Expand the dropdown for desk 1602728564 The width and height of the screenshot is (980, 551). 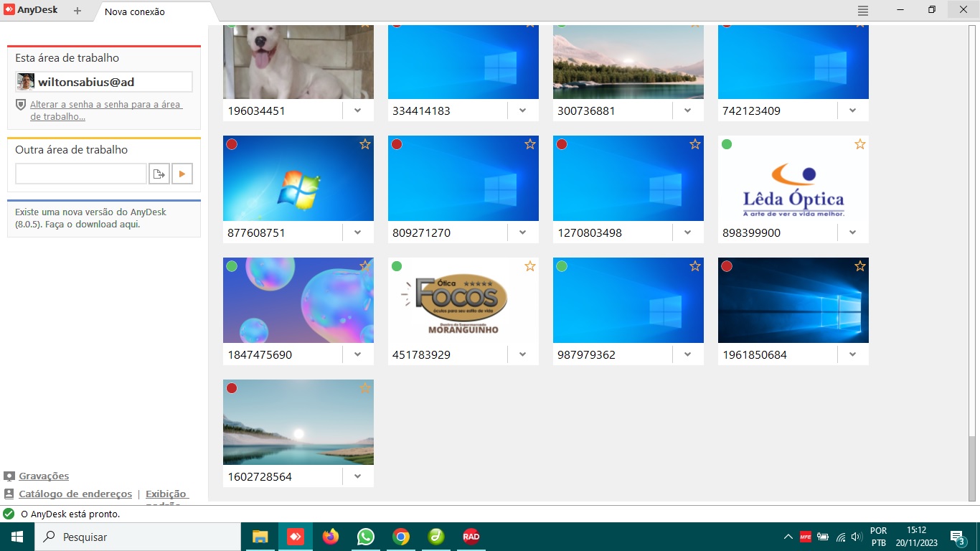pyautogui.click(x=357, y=476)
